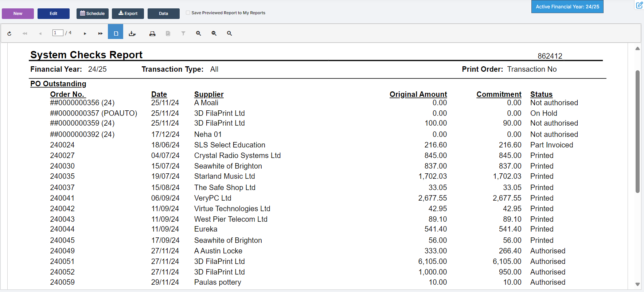Screen dimensions: 644x292
Task: Click report number 862412
Action: (x=550, y=56)
